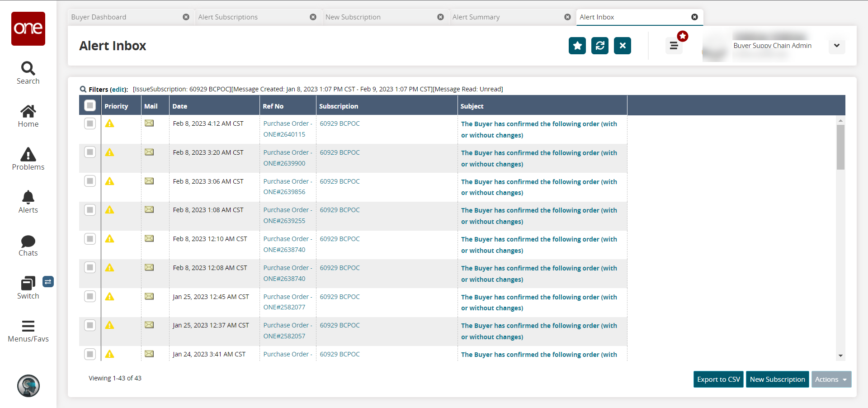This screenshot has width=868, height=408.
Task: Add Alert Inbox to favorites star button
Action: [x=577, y=46]
